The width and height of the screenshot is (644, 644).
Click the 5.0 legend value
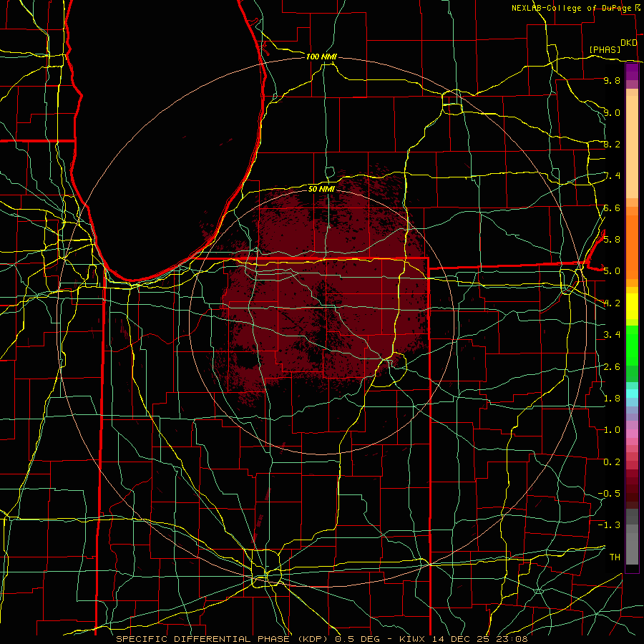pyautogui.click(x=612, y=271)
